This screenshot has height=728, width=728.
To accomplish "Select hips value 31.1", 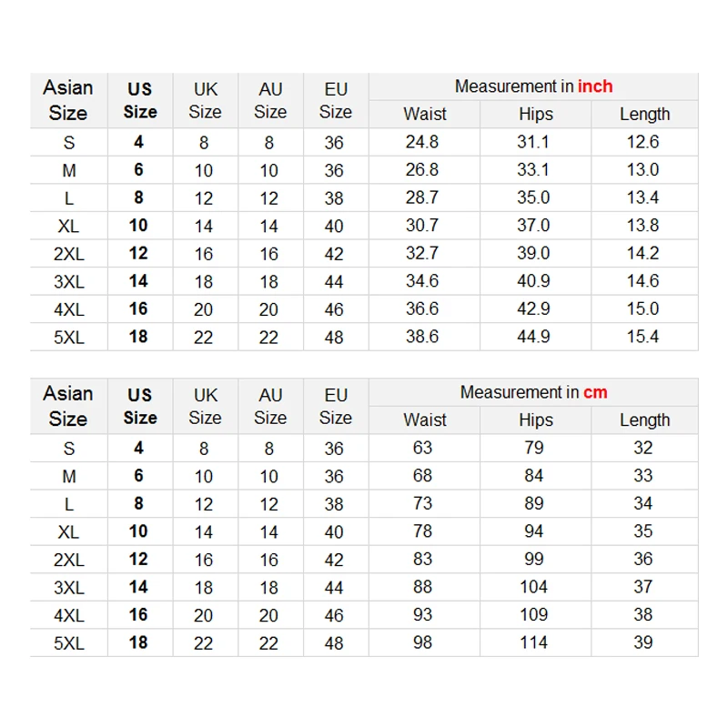I will [533, 142].
